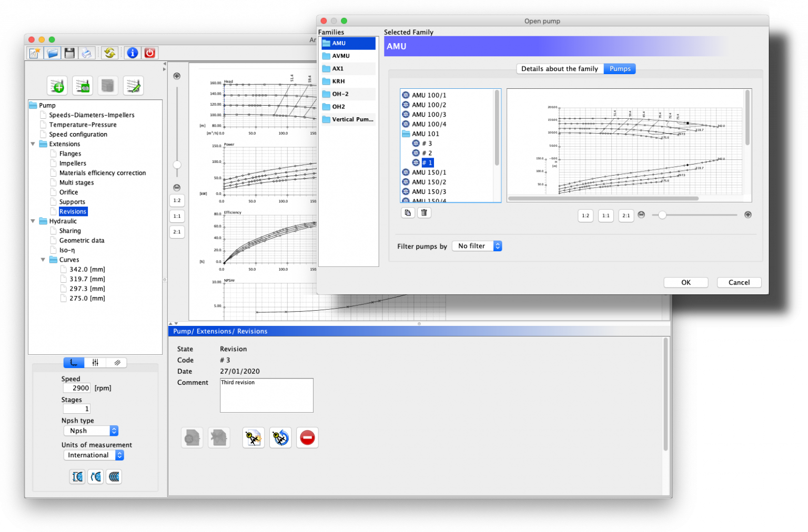
Task: Remove revision with red minus icon
Action: tap(307, 437)
